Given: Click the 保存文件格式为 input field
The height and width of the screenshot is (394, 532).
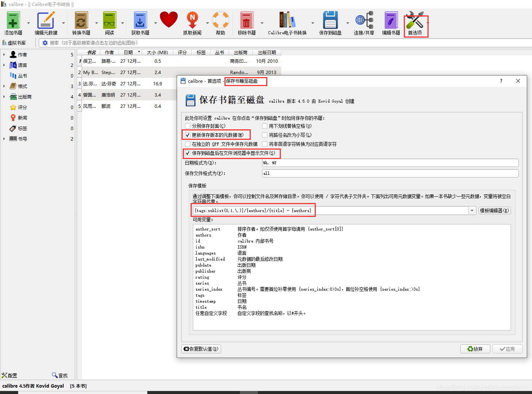Looking at the screenshot, I should point(390,173).
